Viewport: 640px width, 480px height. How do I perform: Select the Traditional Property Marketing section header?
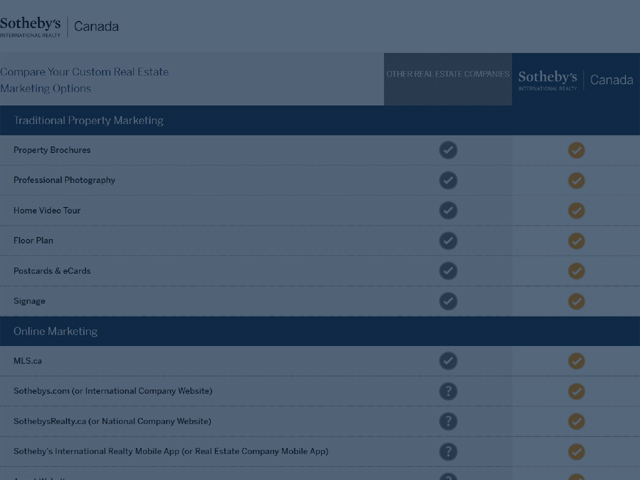pos(320,120)
